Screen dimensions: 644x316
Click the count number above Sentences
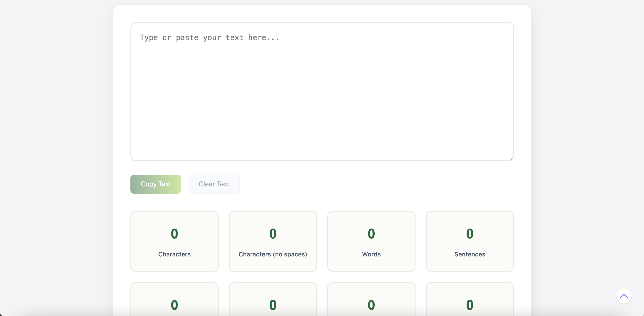pos(469,234)
